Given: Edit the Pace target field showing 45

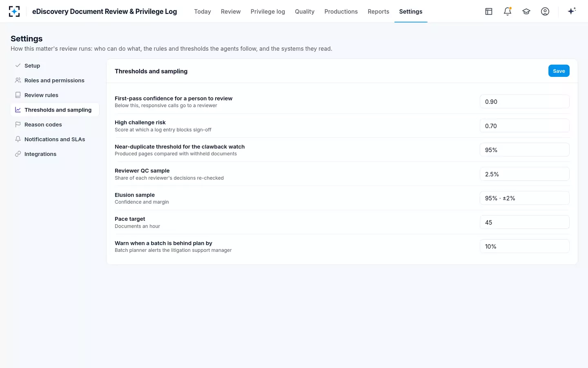Looking at the screenshot, I should click(524, 222).
